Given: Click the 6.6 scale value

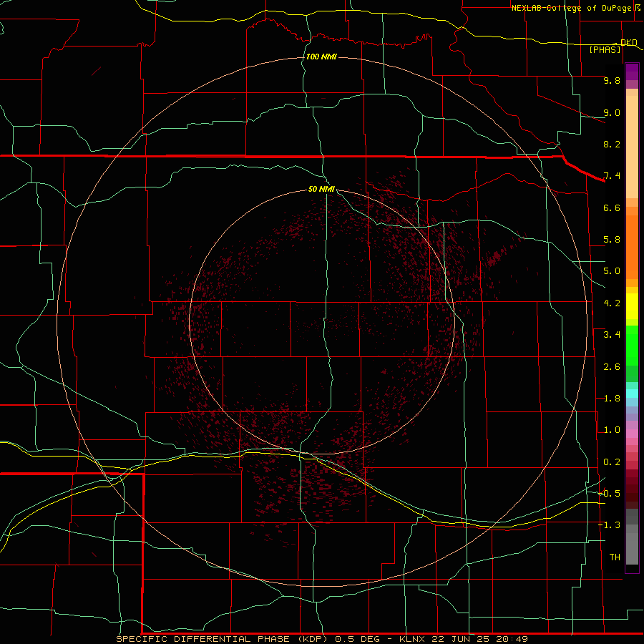Looking at the screenshot, I should 612,208.
